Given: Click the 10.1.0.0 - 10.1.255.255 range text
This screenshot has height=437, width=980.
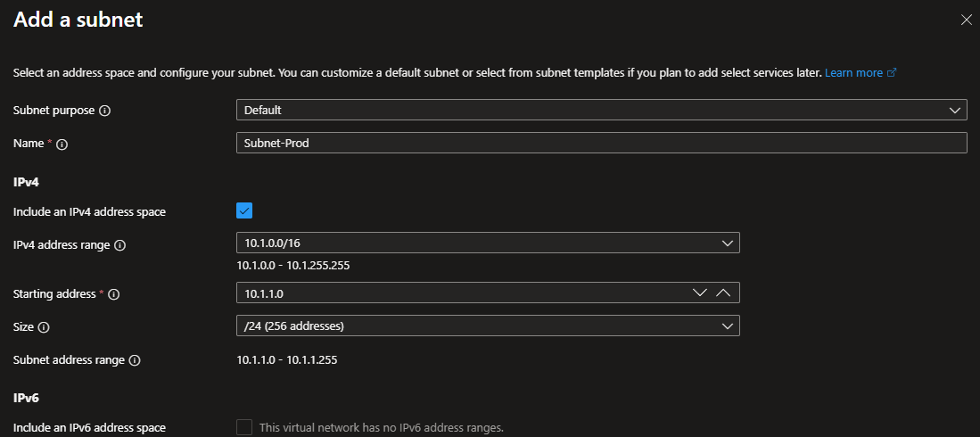Looking at the screenshot, I should click(x=293, y=266).
